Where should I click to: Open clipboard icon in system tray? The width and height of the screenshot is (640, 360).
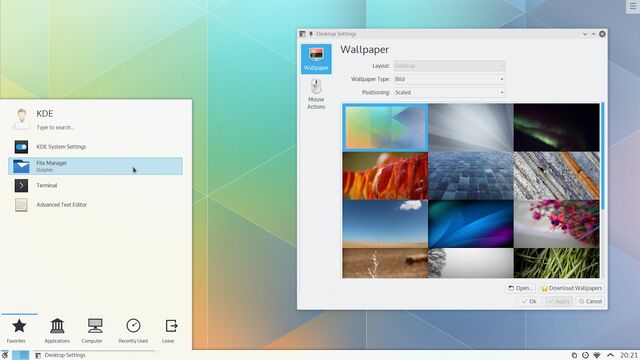coord(574,355)
